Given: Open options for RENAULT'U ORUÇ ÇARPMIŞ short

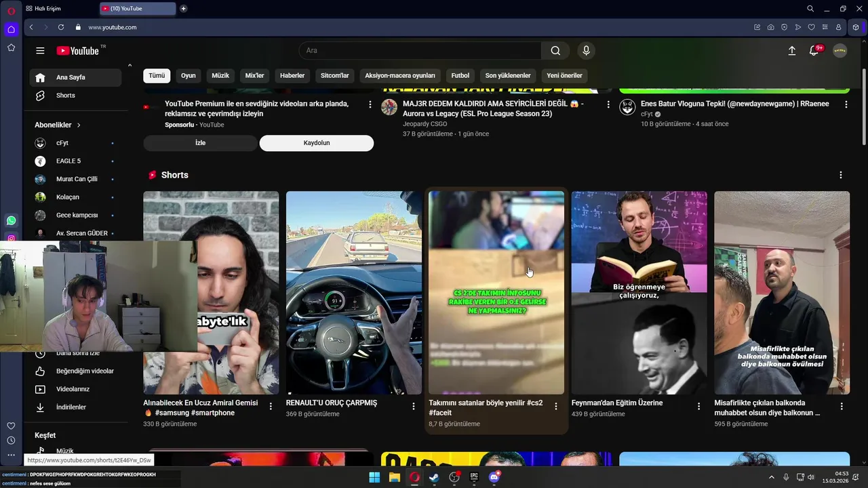Looking at the screenshot, I should (414, 406).
